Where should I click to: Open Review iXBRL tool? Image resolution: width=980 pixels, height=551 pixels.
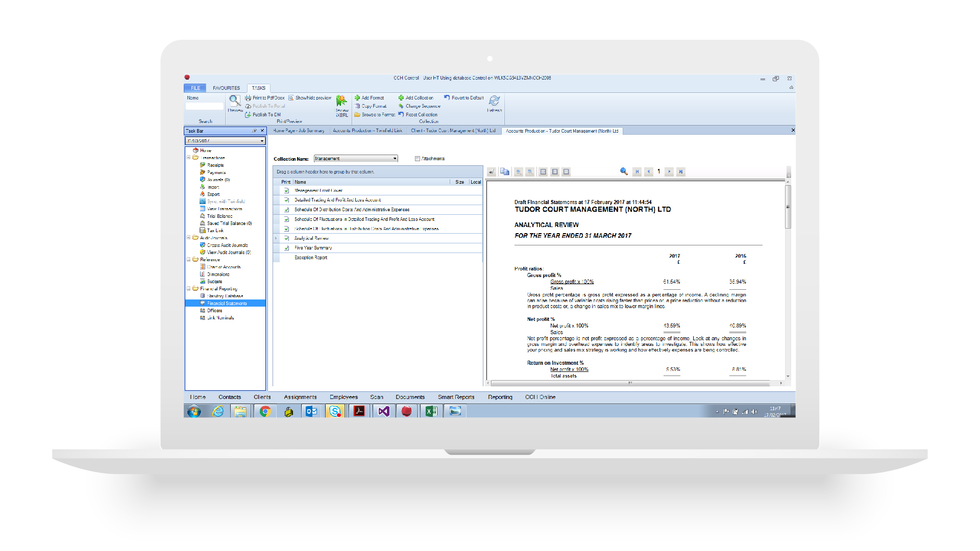click(x=341, y=102)
